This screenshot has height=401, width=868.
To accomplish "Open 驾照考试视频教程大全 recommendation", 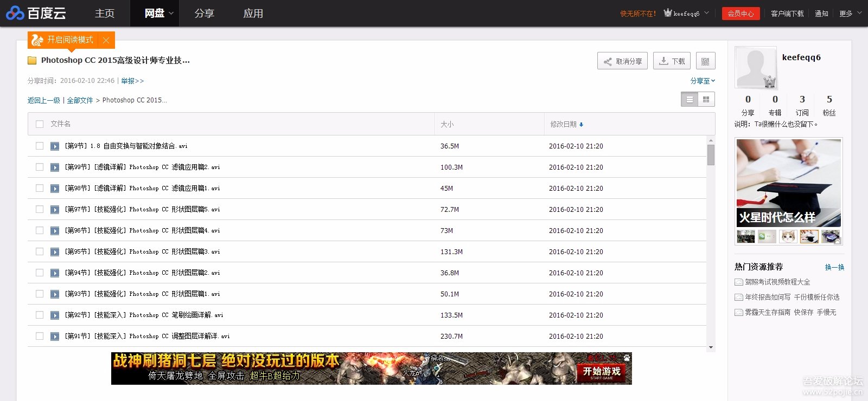I will coord(777,282).
